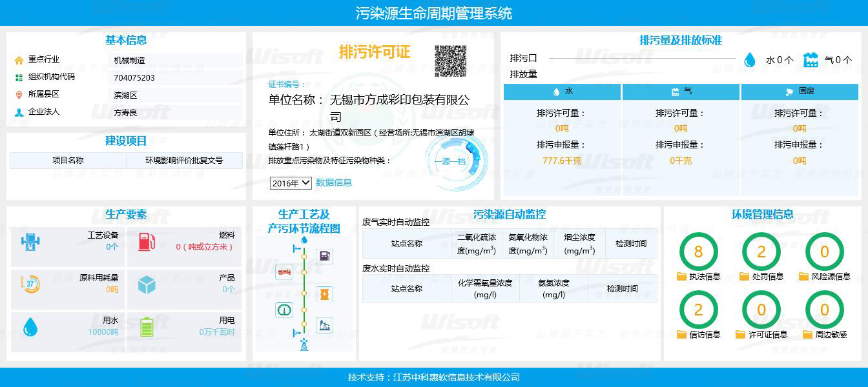
Task: Click the red truck icon in flowchart
Action: pos(284,272)
